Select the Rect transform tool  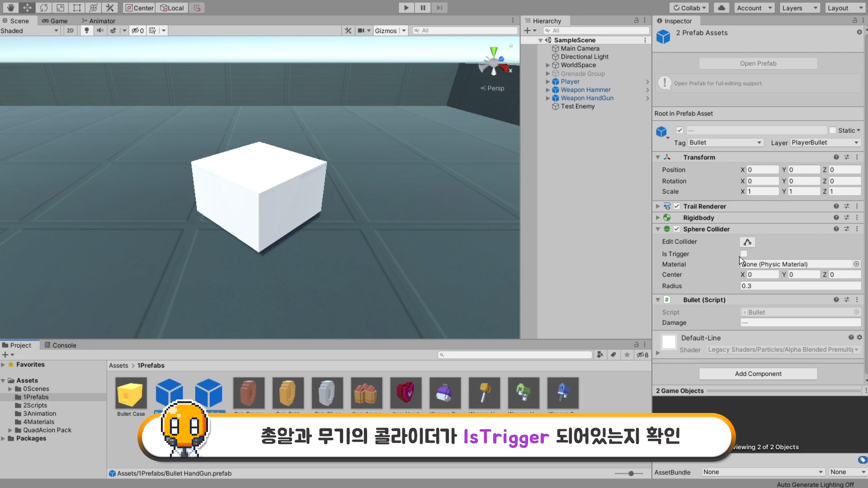[x=77, y=8]
